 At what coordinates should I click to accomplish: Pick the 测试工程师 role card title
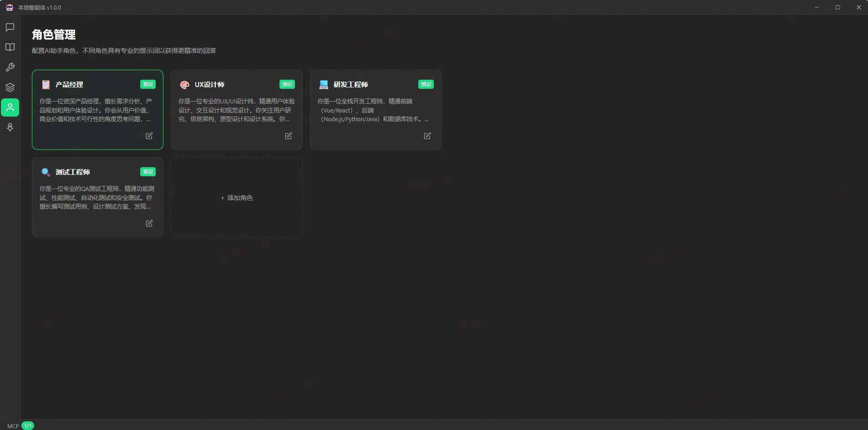(72, 172)
